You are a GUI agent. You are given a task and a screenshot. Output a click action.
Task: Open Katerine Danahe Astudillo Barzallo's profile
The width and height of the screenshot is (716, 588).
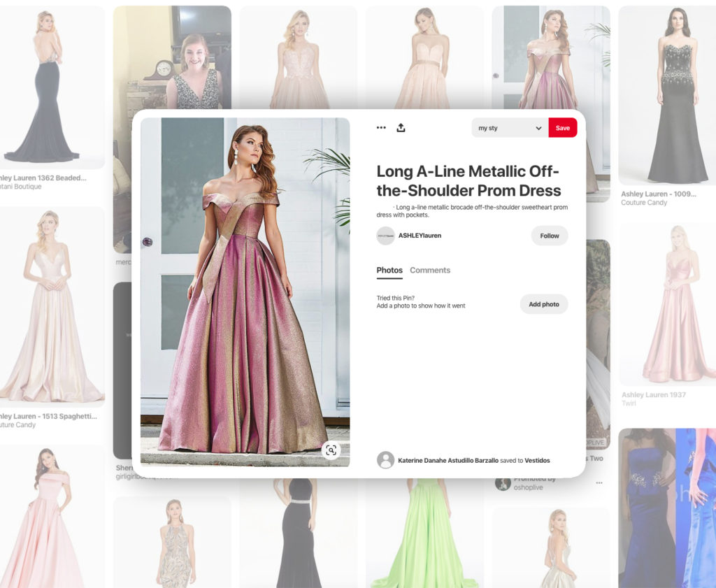point(448,461)
